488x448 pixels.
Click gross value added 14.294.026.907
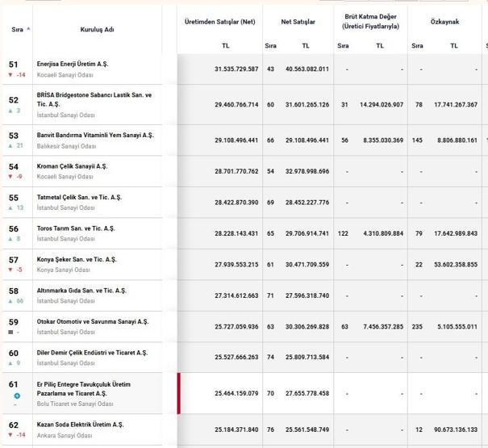pyautogui.click(x=382, y=105)
